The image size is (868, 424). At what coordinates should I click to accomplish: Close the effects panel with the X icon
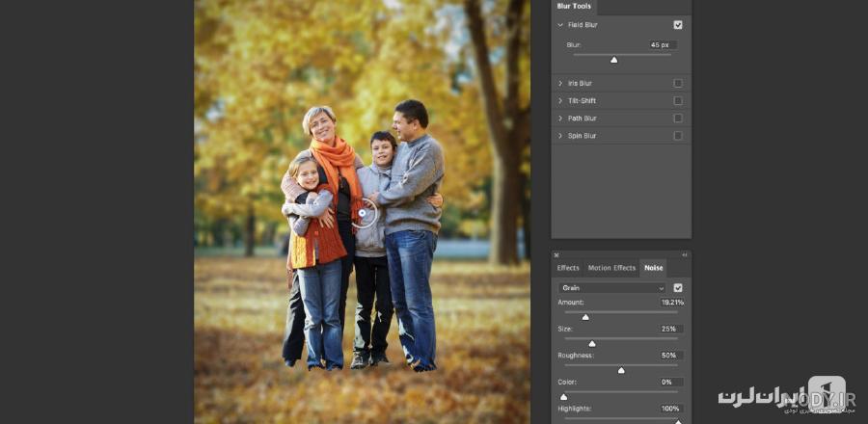556,254
